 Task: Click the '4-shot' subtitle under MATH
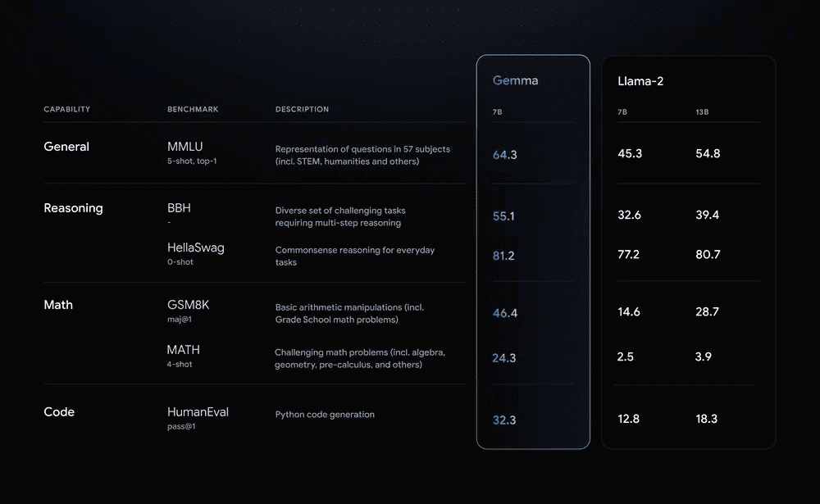coord(180,365)
